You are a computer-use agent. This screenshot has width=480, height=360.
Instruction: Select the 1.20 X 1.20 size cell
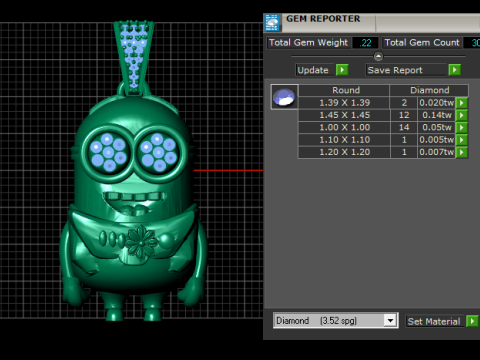345,152
